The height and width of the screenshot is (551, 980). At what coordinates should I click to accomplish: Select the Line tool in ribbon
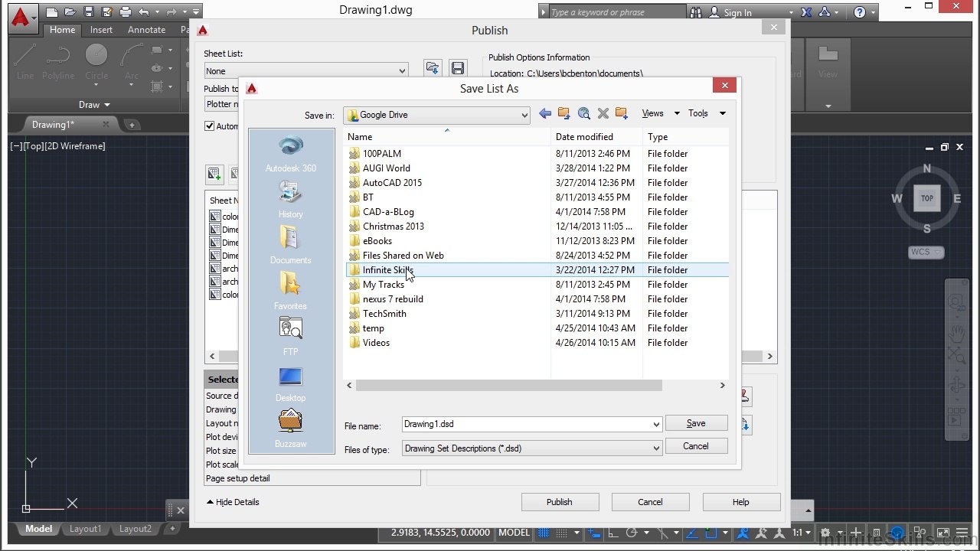pos(25,61)
